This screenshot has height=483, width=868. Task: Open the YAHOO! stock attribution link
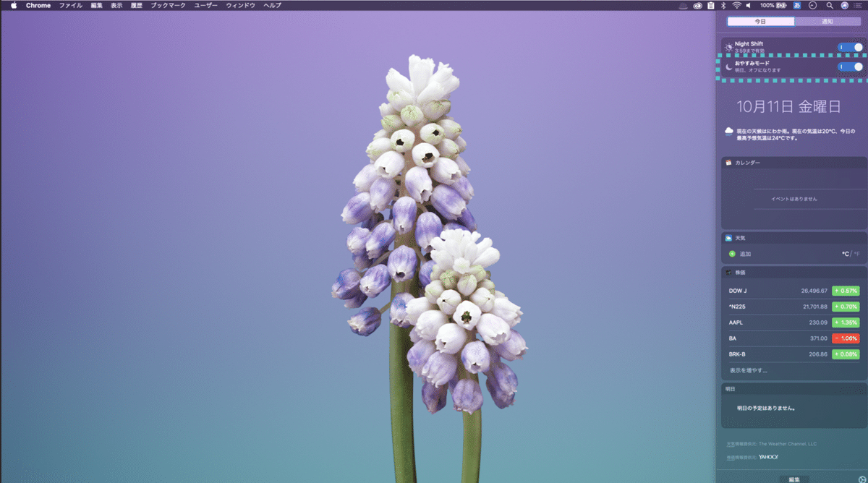[768, 458]
